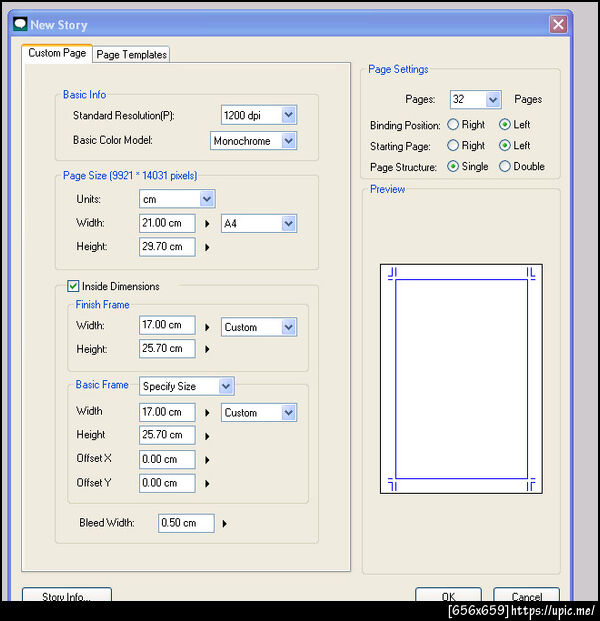
Task: Toggle the Inside Dimensions checkbox
Action: pos(73,286)
